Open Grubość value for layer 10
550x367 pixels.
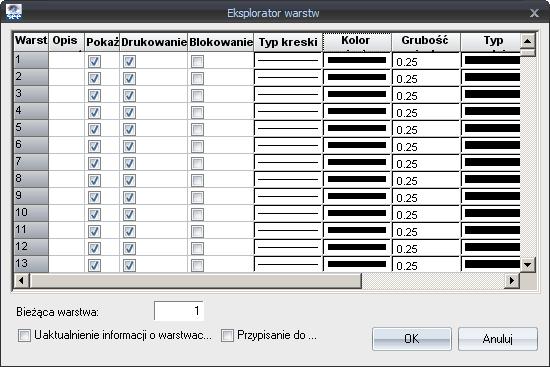click(x=426, y=213)
